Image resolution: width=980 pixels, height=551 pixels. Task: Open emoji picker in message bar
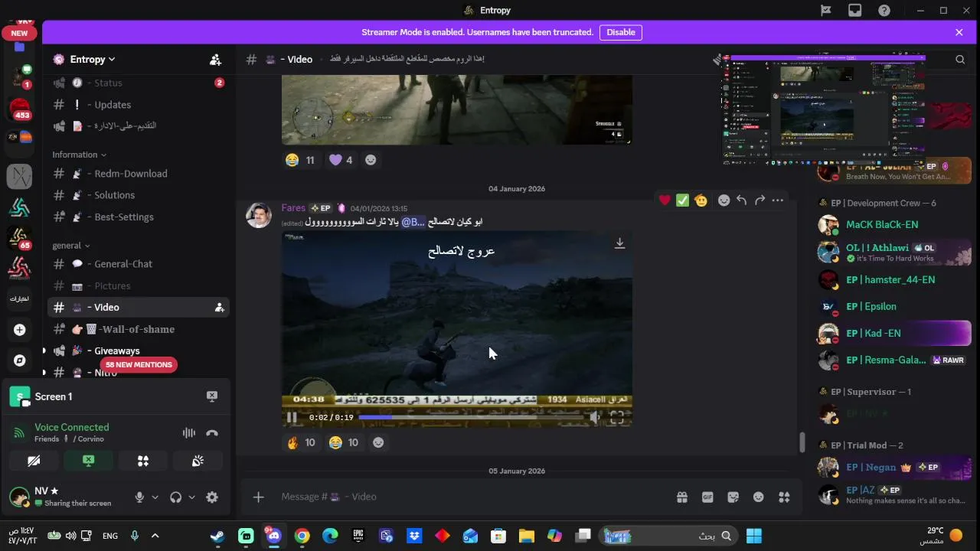coord(758,497)
